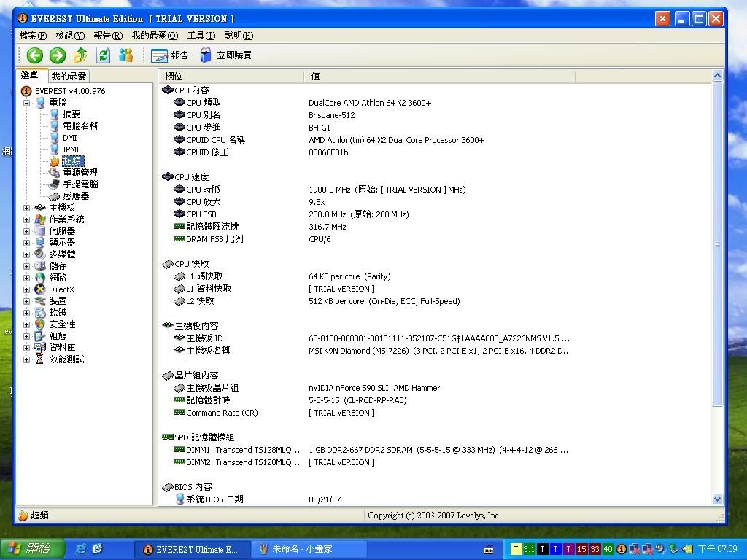Click the EVEREST info tray icon
Viewport: 747px width, 560px height.
[622, 549]
